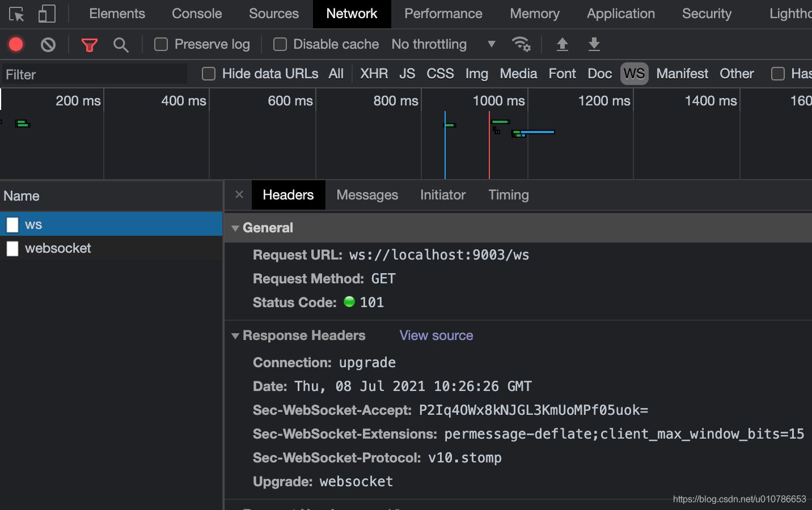This screenshot has height=510, width=812.
Task: Open network conditions settings
Action: (x=521, y=44)
